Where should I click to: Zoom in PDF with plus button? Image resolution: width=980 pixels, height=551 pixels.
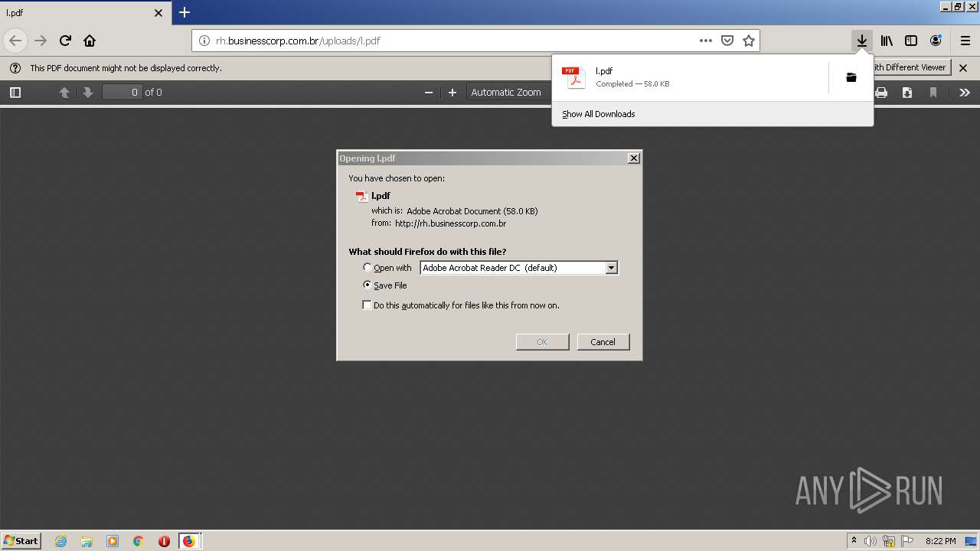[452, 93]
